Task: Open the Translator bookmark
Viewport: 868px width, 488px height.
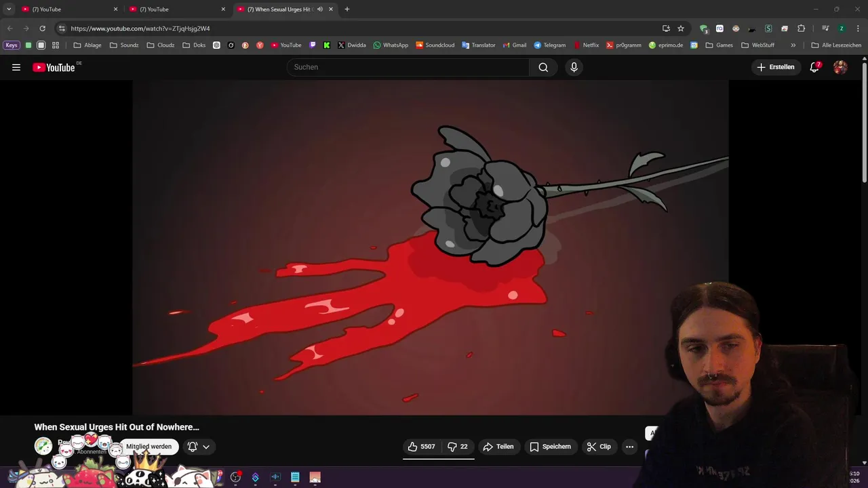Action: 479,45
